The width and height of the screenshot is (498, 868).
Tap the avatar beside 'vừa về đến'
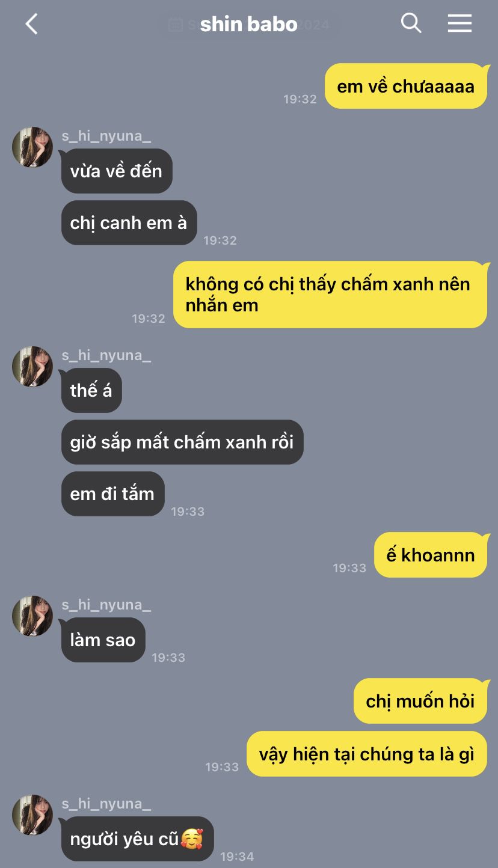point(32,147)
